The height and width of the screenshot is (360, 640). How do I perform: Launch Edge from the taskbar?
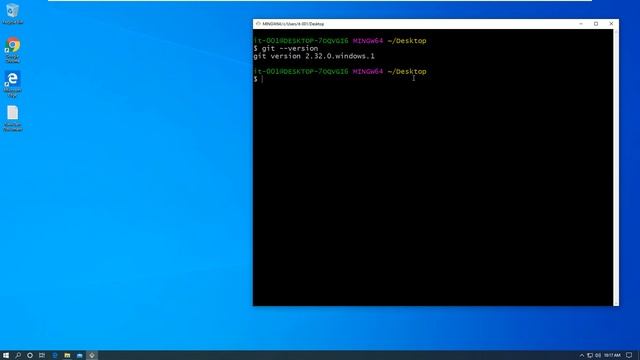(x=55, y=356)
